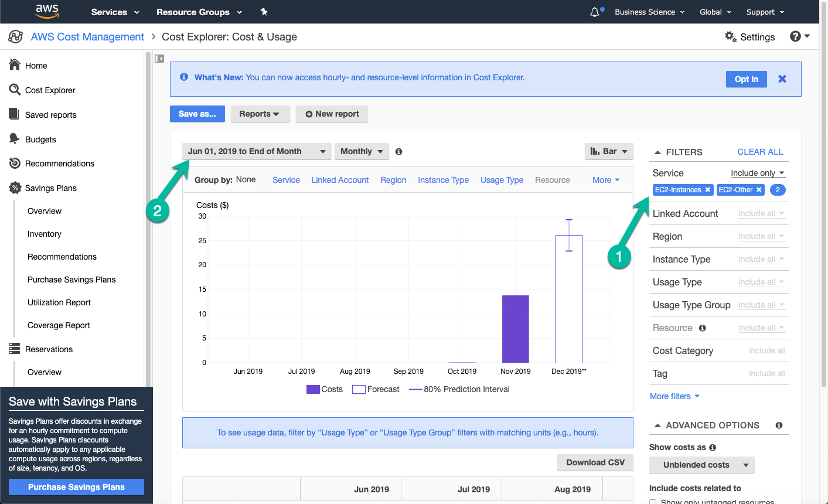Remove the EC2-Other filter tag
Image resolution: width=828 pixels, height=504 pixels.
759,190
